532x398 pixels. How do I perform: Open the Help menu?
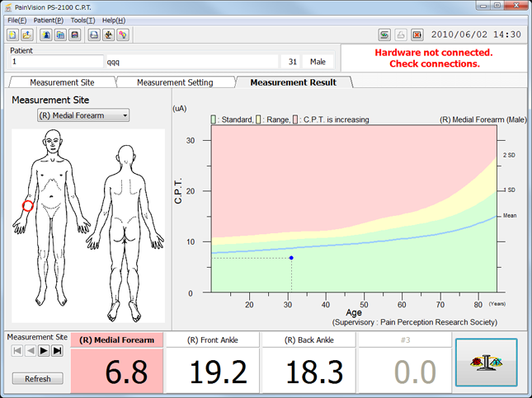click(114, 21)
